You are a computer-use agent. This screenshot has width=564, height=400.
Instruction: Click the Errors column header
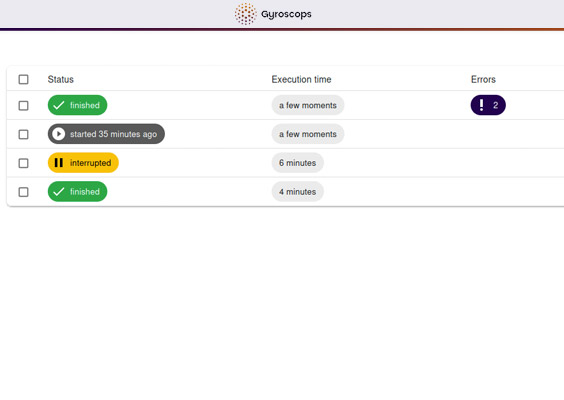pyautogui.click(x=483, y=79)
